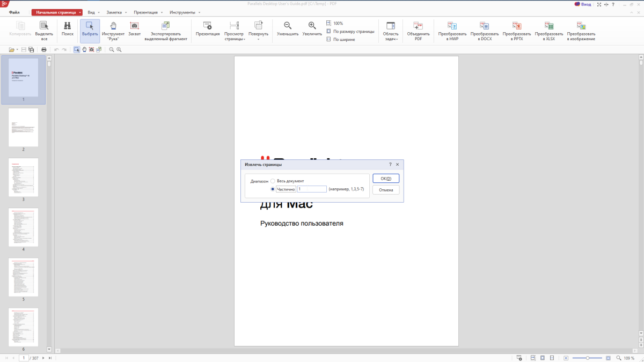The height and width of the screenshot is (362, 644).
Task: Choose 'По ширине' fit-width option
Action: tap(340, 39)
